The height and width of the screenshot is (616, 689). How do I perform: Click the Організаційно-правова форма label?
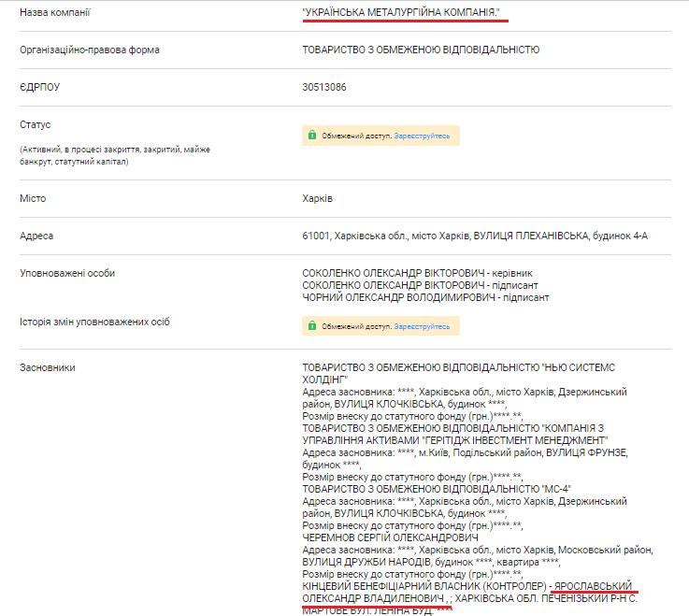coord(89,50)
